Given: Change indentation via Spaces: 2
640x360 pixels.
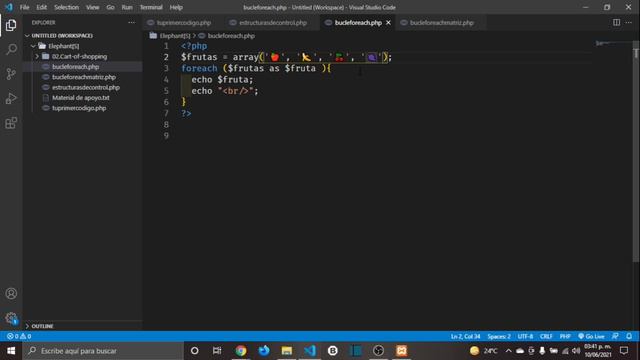Looking at the screenshot, I should pos(499,336).
